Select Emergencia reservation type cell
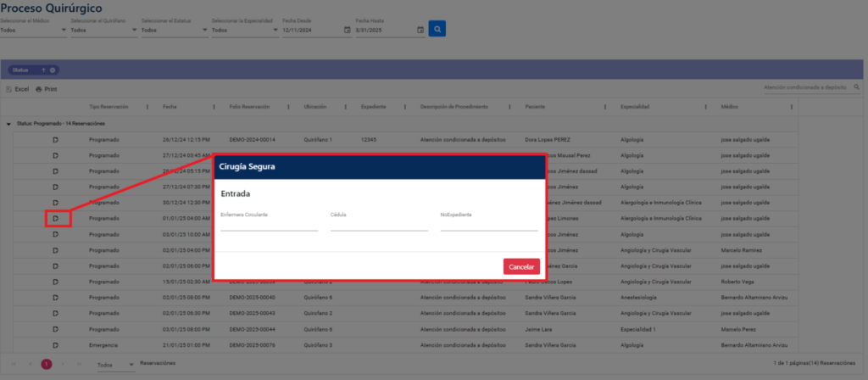The width and height of the screenshot is (868, 380). click(103, 344)
